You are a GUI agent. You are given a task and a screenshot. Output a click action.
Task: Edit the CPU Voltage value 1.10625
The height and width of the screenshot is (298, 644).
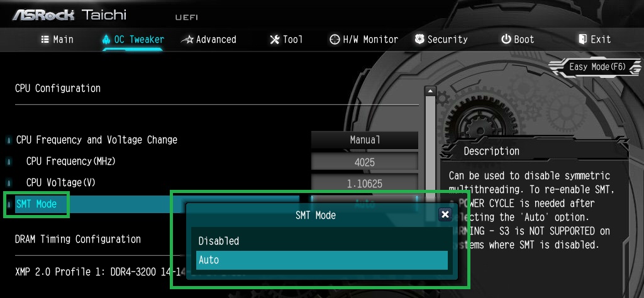(365, 184)
